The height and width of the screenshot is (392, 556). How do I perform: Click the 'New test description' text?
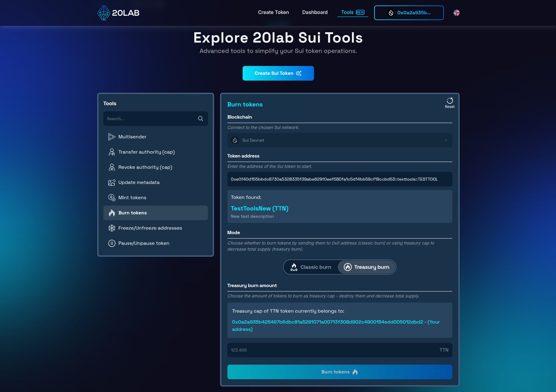pyautogui.click(x=252, y=216)
